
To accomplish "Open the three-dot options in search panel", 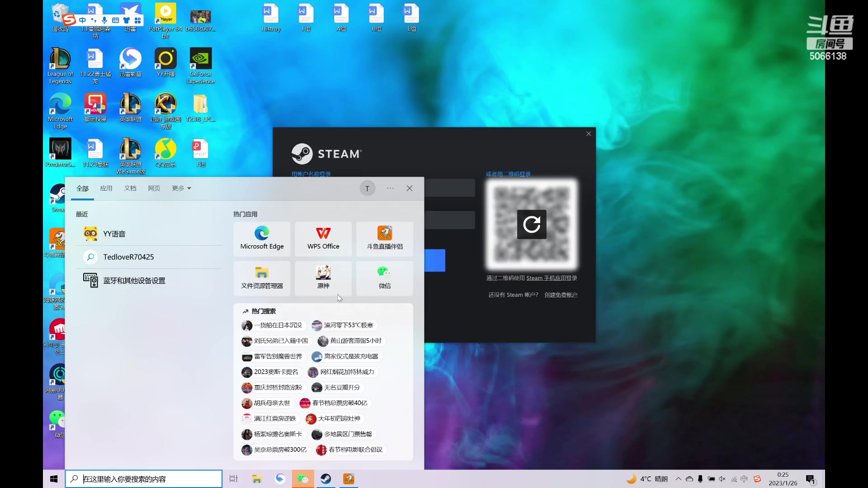I will (390, 188).
